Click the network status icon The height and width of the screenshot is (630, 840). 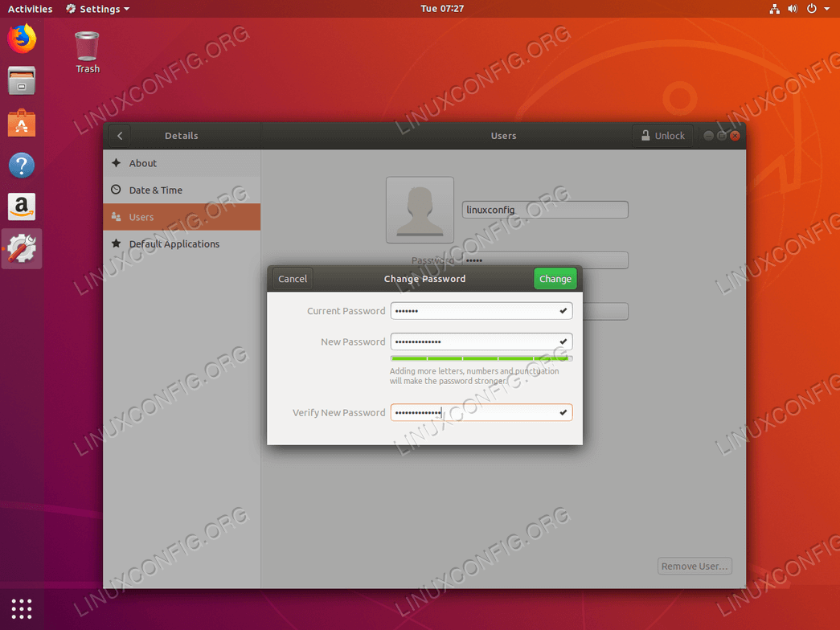[x=774, y=9]
